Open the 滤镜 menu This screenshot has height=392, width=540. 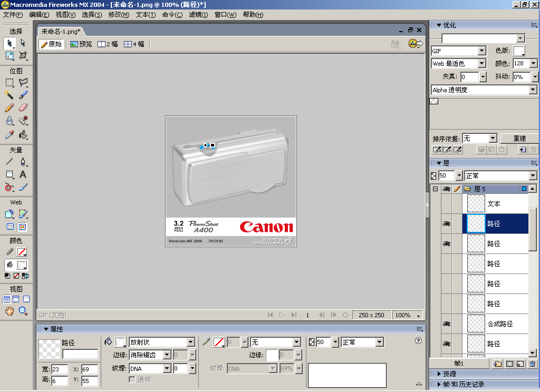point(199,15)
